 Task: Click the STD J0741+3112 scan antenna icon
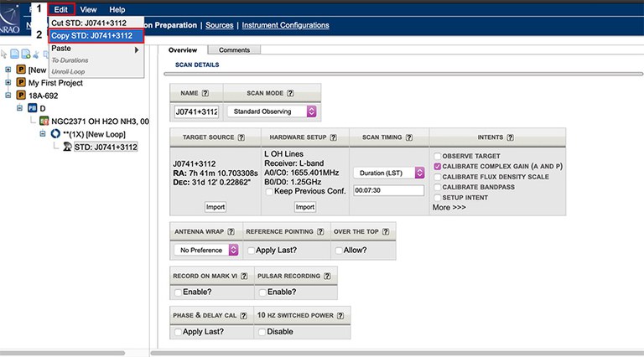pyautogui.click(x=67, y=147)
